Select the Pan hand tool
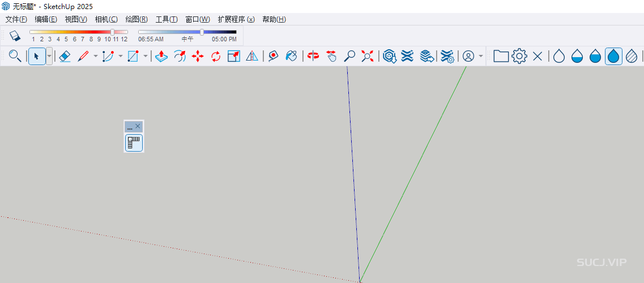This screenshot has width=644, height=283. coord(331,56)
